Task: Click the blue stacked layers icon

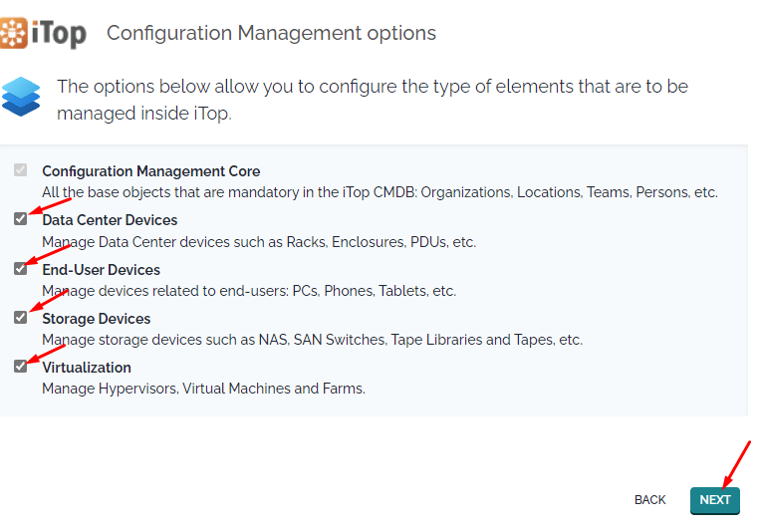Action: point(21,97)
